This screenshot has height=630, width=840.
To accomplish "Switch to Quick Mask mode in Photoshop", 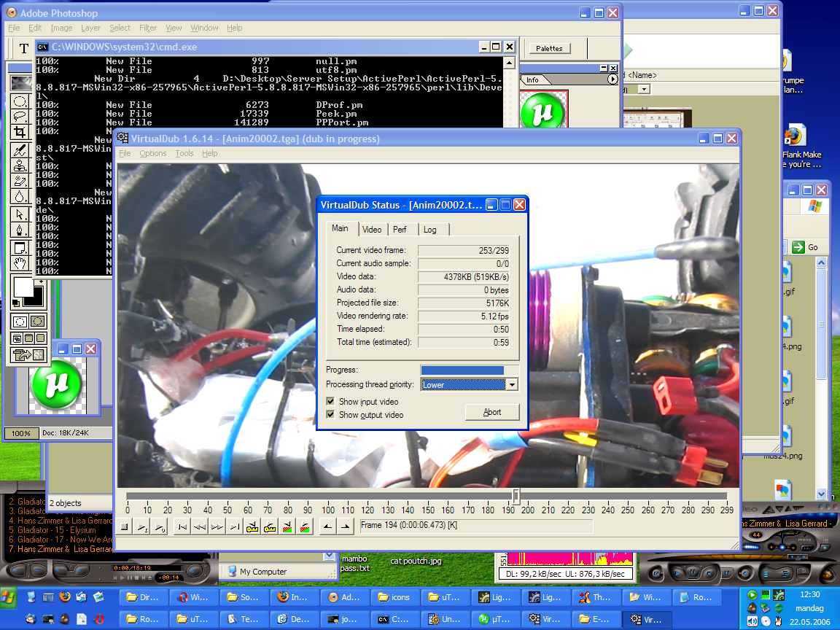I will [37, 322].
